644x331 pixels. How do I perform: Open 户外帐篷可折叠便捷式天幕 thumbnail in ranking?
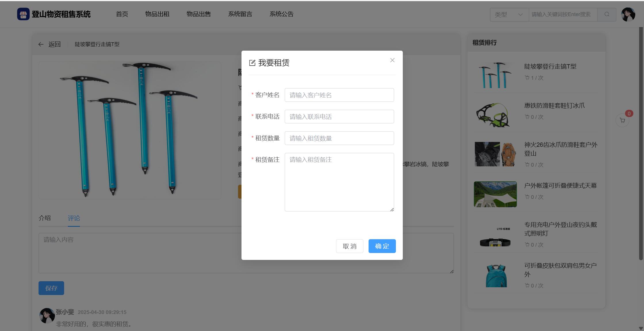(495, 194)
